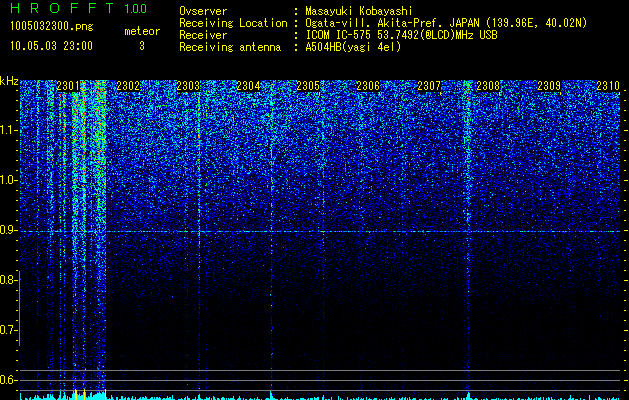Click the 2310 time marker

[608, 86]
